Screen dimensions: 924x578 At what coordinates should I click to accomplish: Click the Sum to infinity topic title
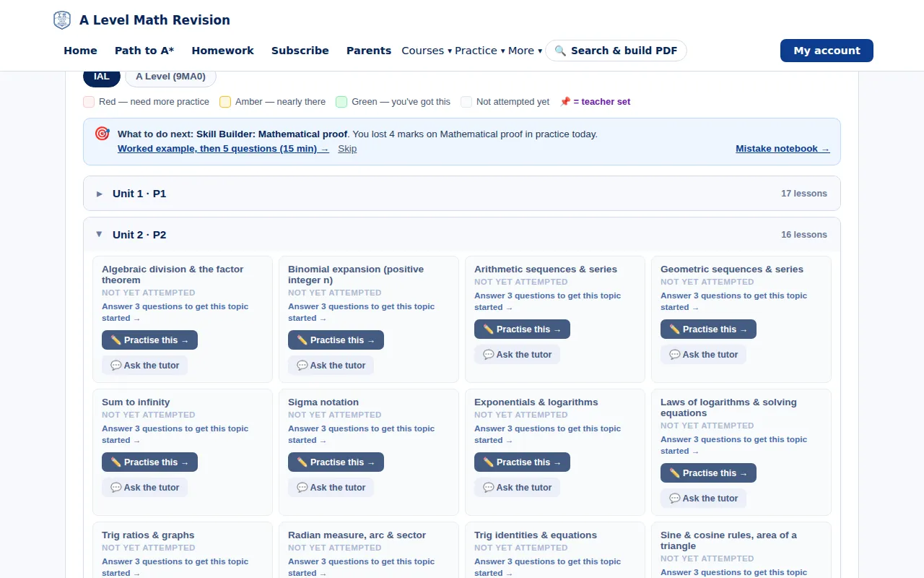tap(136, 402)
